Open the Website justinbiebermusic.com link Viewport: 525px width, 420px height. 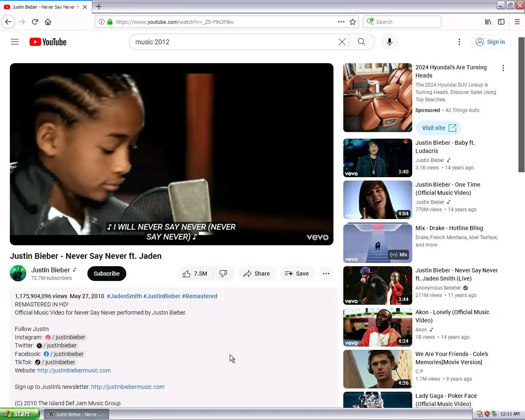[74, 370]
